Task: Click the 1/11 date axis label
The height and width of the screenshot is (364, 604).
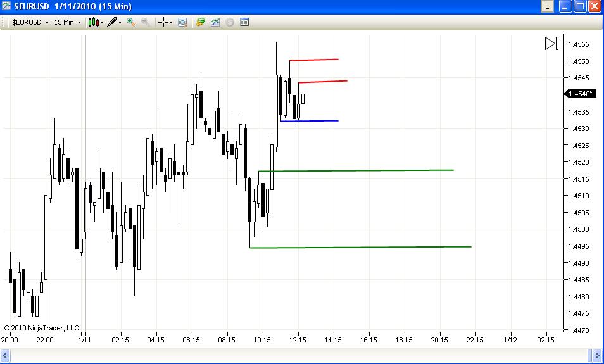Action: coord(84,340)
